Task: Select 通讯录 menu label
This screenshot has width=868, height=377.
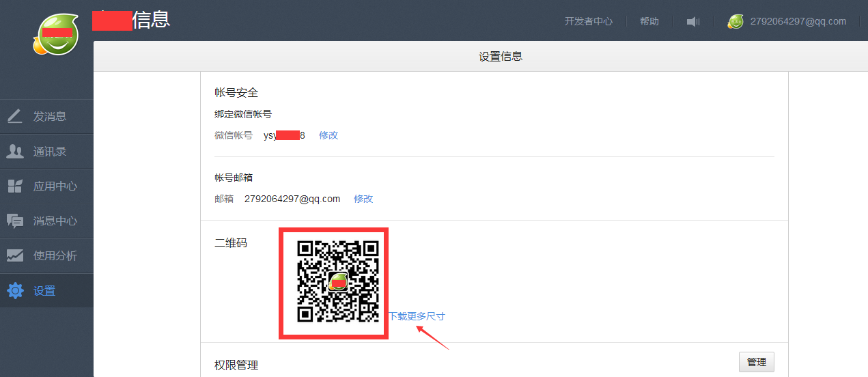Action: coord(50,152)
